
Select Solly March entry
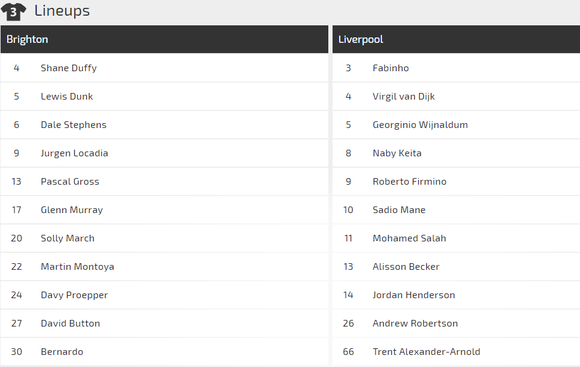[165, 238]
